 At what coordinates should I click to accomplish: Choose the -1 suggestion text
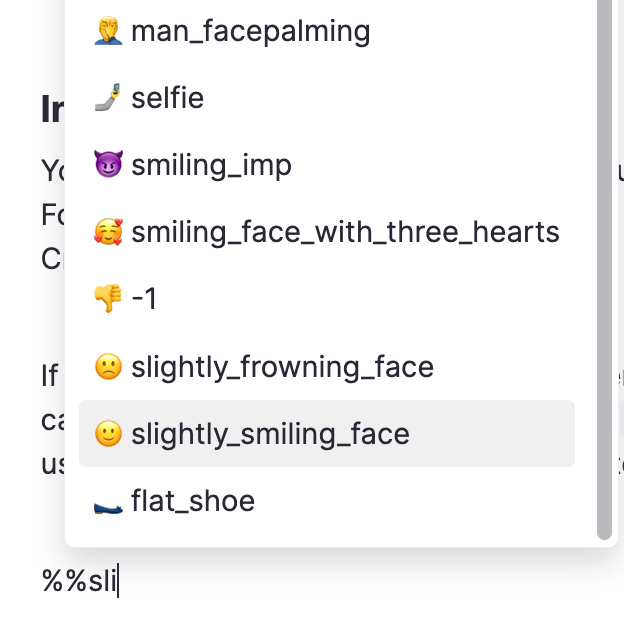pyautogui.click(x=144, y=299)
